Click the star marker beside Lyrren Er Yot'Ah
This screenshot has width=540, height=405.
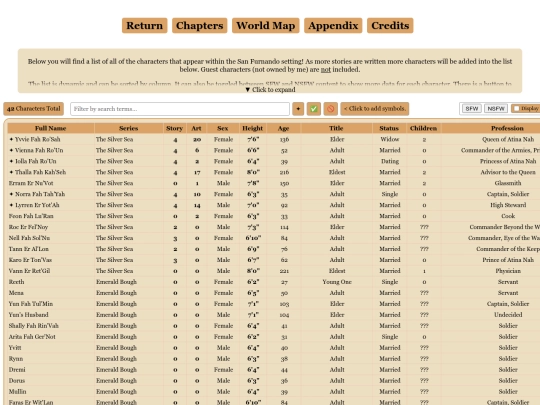11,205
